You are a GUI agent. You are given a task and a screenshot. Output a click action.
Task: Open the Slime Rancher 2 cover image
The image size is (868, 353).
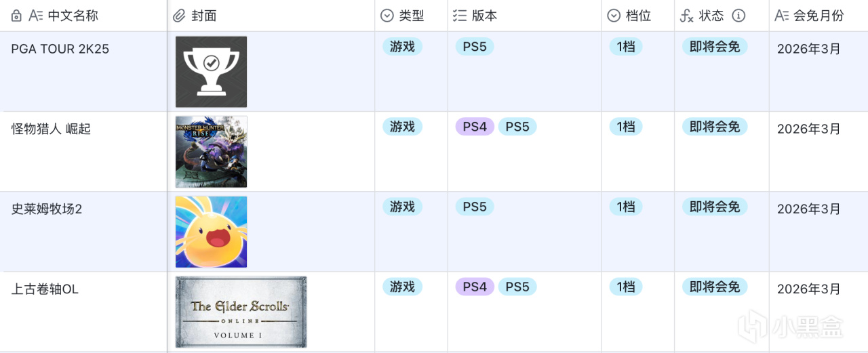tap(211, 232)
